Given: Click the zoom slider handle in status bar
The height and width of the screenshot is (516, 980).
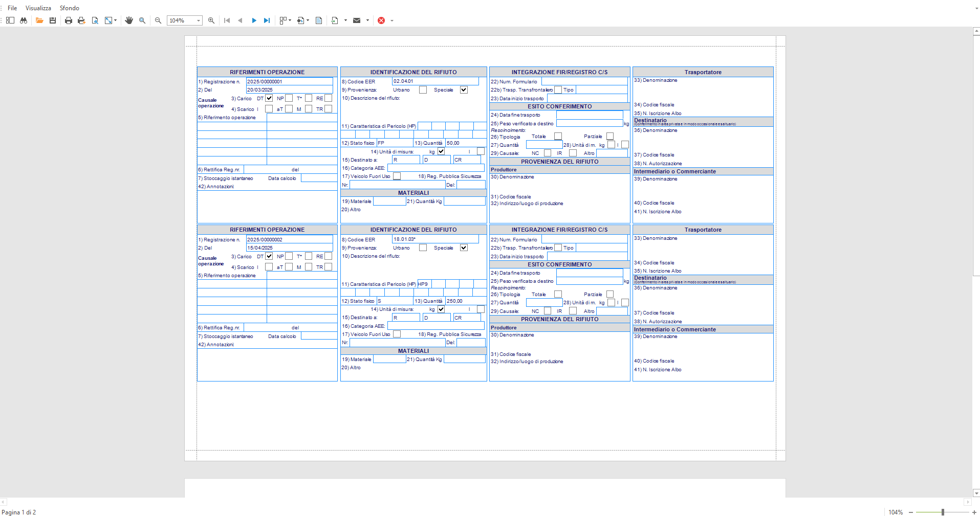Looking at the screenshot, I should coord(943,512).
